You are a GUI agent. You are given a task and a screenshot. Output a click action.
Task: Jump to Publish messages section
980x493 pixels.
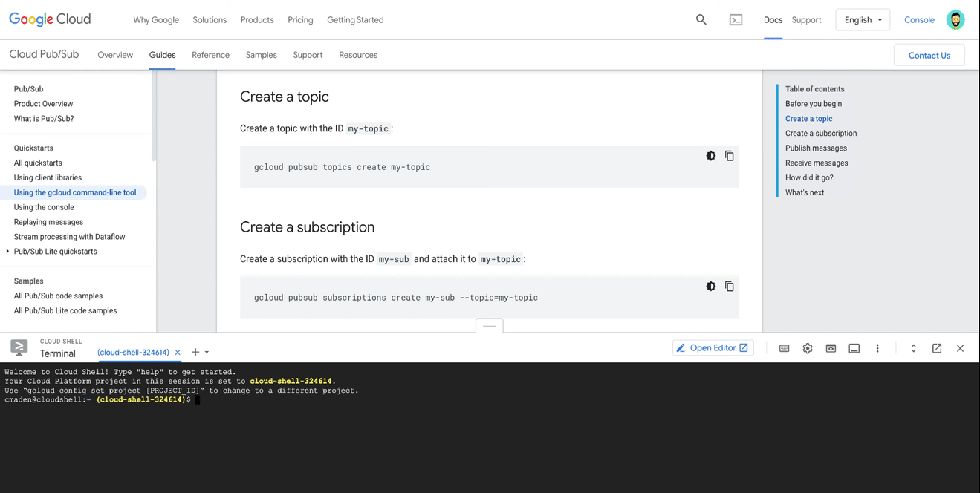point(816,148)
